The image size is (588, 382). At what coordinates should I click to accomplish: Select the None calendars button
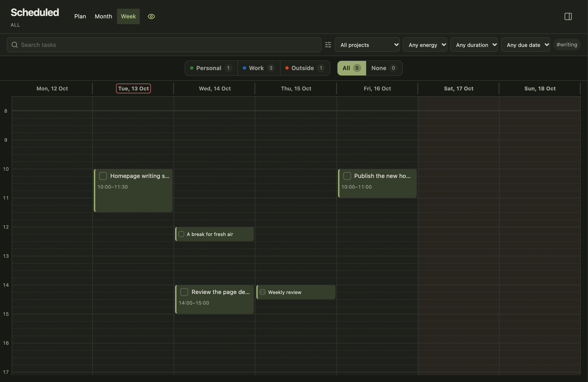(x=384, y=68)
